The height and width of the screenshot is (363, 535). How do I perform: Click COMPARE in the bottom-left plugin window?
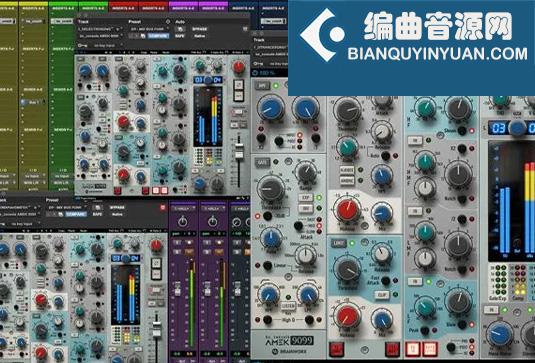coord(76,214)
